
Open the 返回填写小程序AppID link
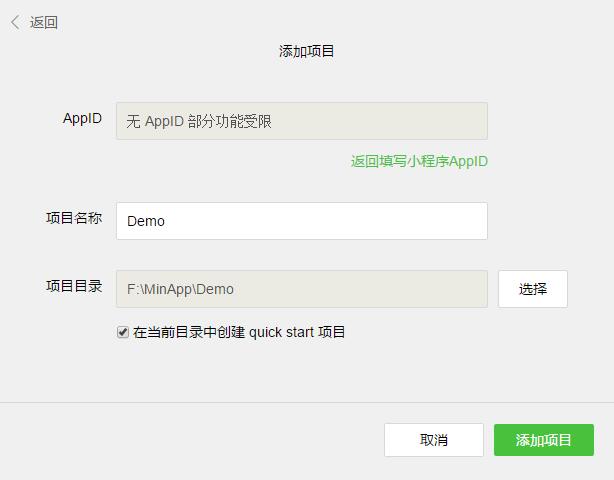tap(419, 161)
